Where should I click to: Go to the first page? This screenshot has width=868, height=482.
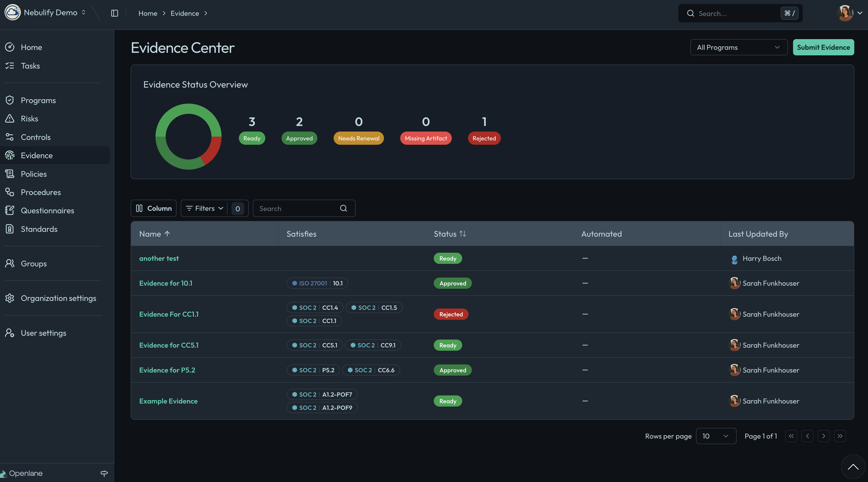[x=791, y=436]
